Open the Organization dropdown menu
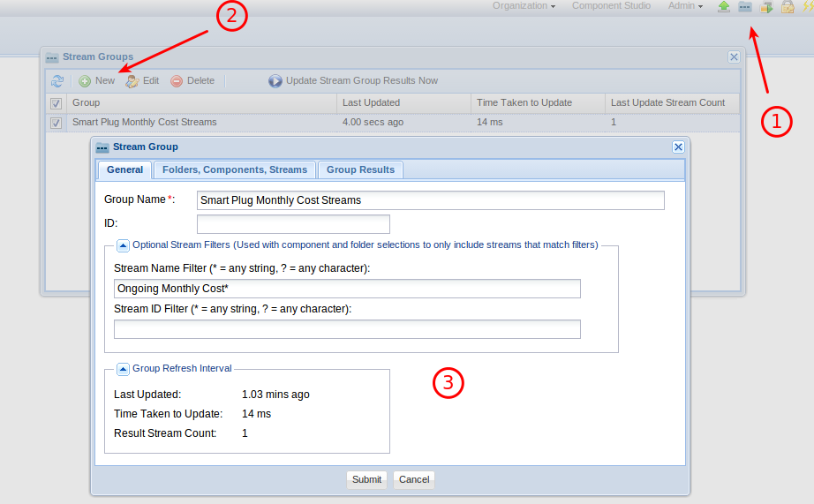This screenshot has width=814, height=504. pos(524,6)
